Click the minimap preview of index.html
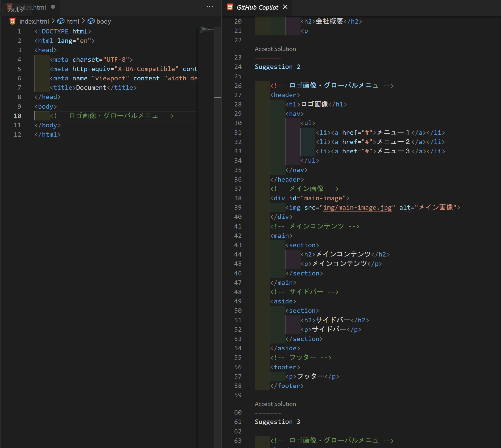The height and width of the screenshot is (448, 501). click(206, 30)
